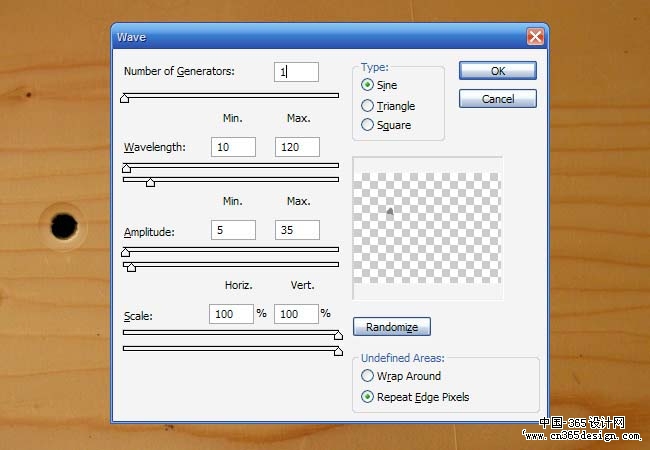Click the Wavelength maximum slider handle
The image size is (650, 450).
point(150,182)
